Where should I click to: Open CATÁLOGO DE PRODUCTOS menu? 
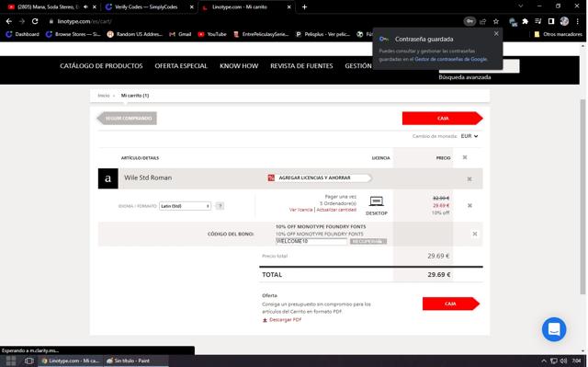pos(101,66)
